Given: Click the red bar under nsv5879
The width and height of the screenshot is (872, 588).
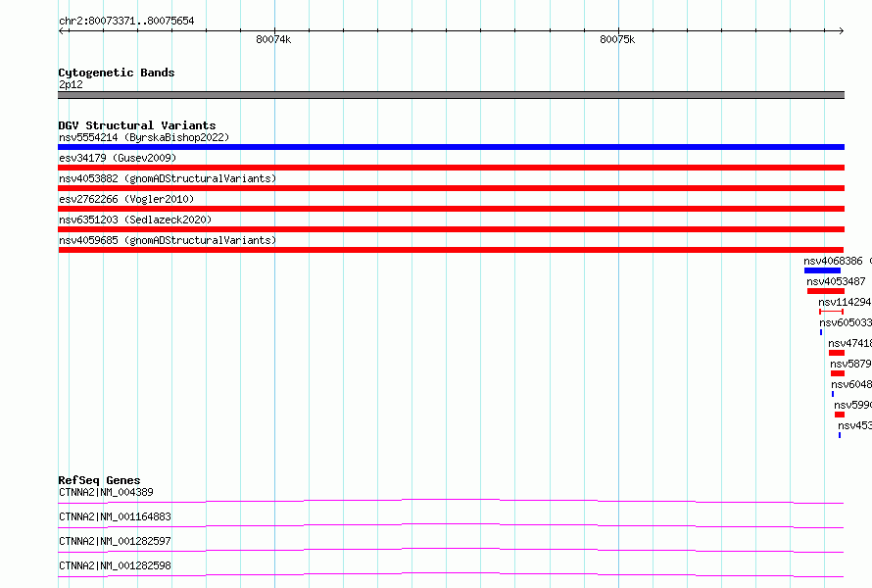Looking at the screenshot, I should click(838, 373).
